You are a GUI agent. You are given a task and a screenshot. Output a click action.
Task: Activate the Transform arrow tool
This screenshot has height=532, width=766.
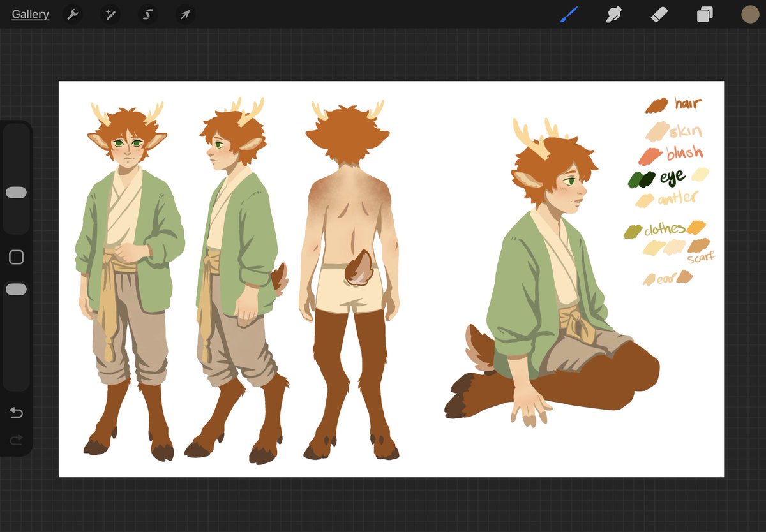point(185,14)
